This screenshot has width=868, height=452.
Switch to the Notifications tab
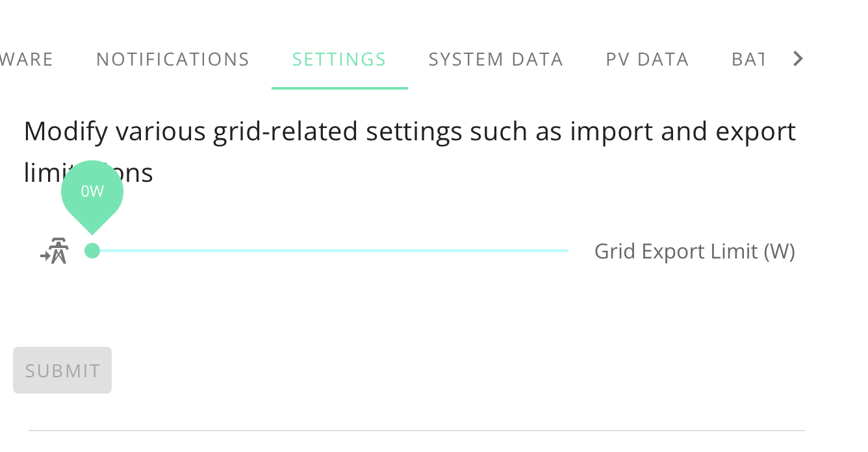pyautogui.click(x=173, y=59)
